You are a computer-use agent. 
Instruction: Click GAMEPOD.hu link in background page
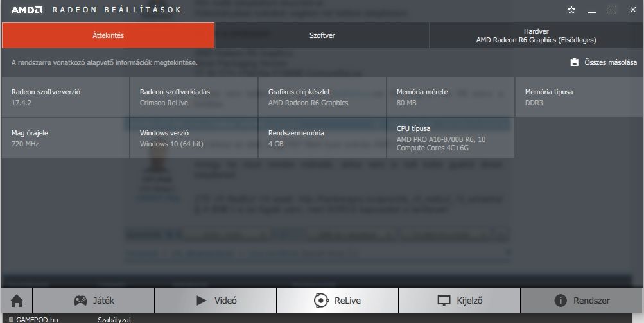tap(37, 319)
